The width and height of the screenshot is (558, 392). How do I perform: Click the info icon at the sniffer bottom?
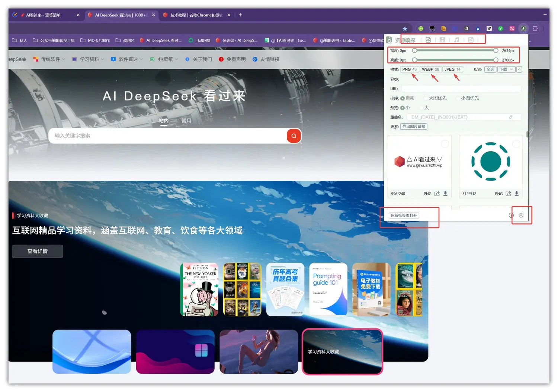(511, 216)
